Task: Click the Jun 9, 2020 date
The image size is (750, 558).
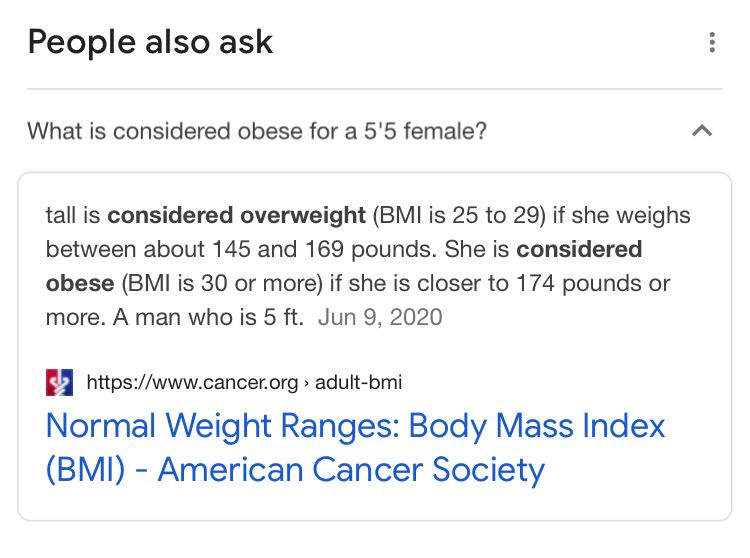Action: click(x=380, y=317)
